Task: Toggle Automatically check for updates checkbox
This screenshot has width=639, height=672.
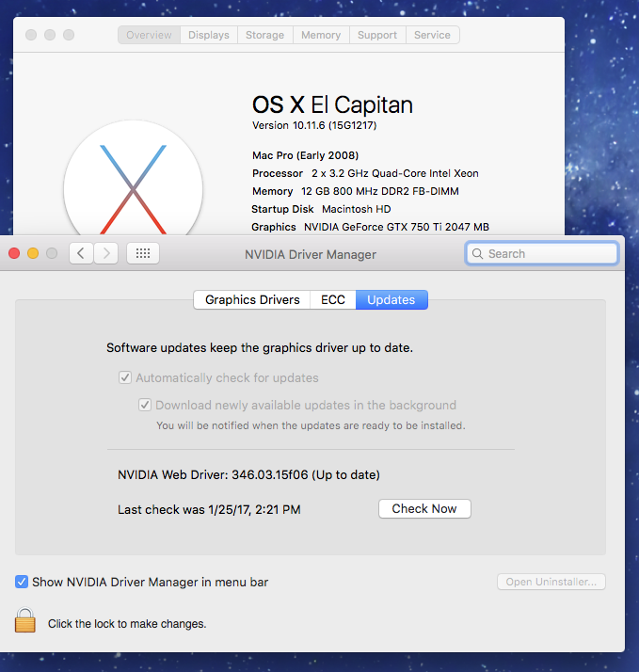Action: point(125,377)
